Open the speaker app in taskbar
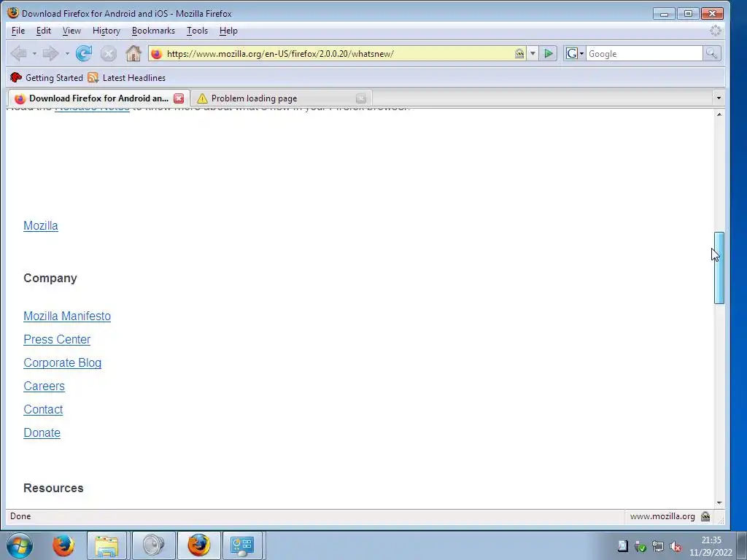This screenshot has height=560, width=747. coord(153,545)
